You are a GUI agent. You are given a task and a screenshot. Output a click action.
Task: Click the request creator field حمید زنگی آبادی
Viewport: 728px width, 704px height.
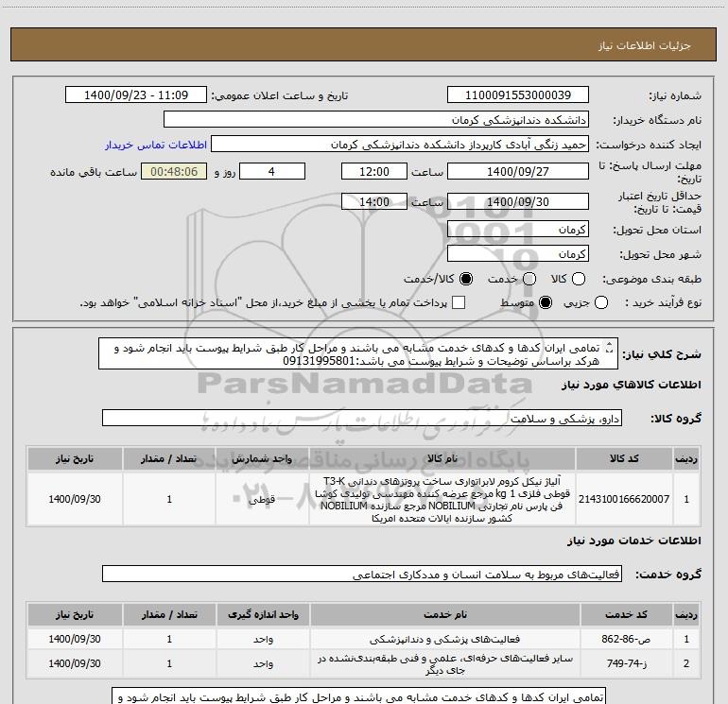point(400,144)
